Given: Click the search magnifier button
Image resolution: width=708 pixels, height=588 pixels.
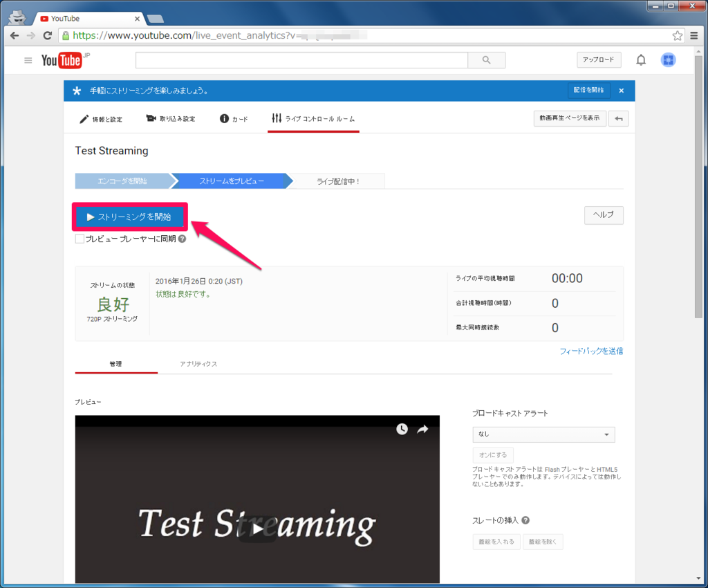Looking at the screenshot, I should (486, 60).
